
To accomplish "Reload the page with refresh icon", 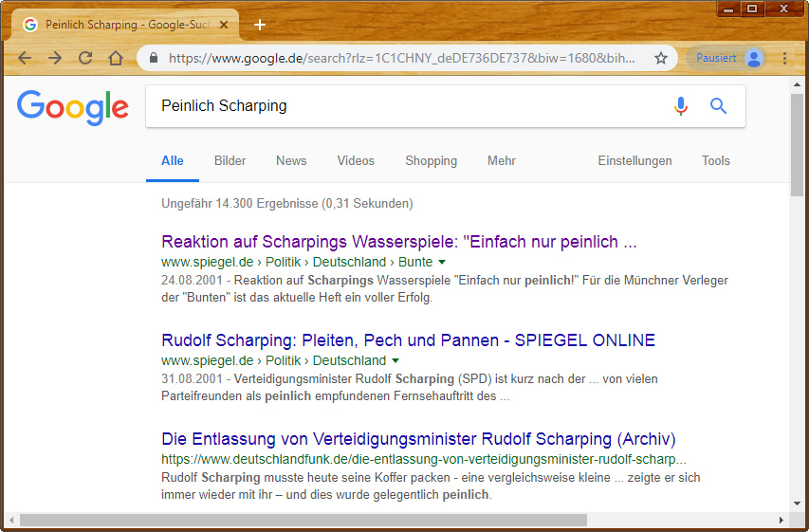I will pyautogui.click(x=85, y=58).
